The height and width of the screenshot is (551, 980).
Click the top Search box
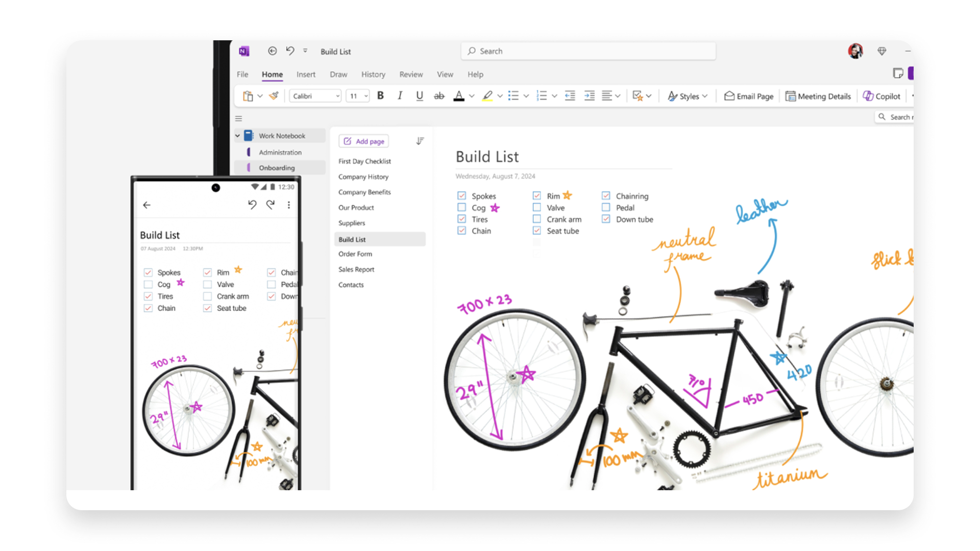coord(589,51)
